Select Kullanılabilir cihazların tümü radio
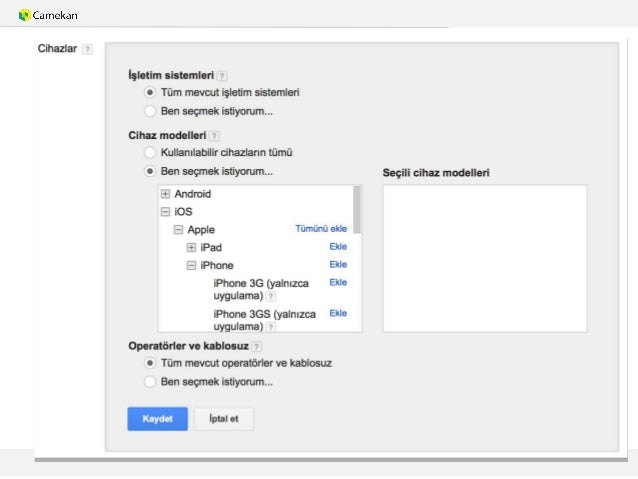Image resolution: width=638 pixels, height=479 pixels. coord(150,153)
